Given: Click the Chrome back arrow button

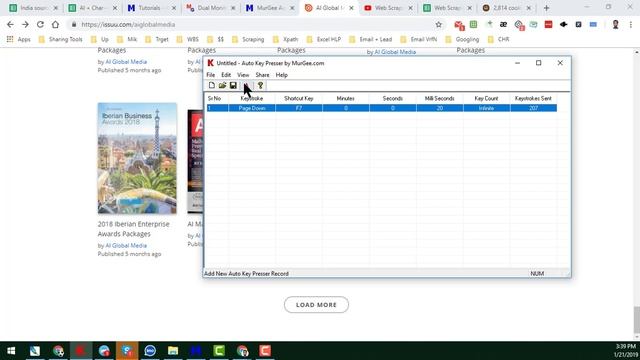Looking at the screenshot, I should [x=10, y=24].
